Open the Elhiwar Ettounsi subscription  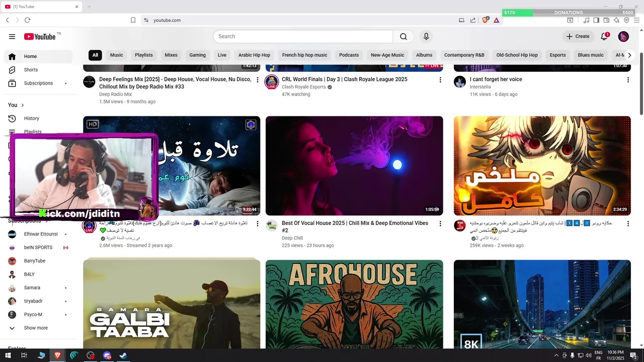click(x=38, y=234)
